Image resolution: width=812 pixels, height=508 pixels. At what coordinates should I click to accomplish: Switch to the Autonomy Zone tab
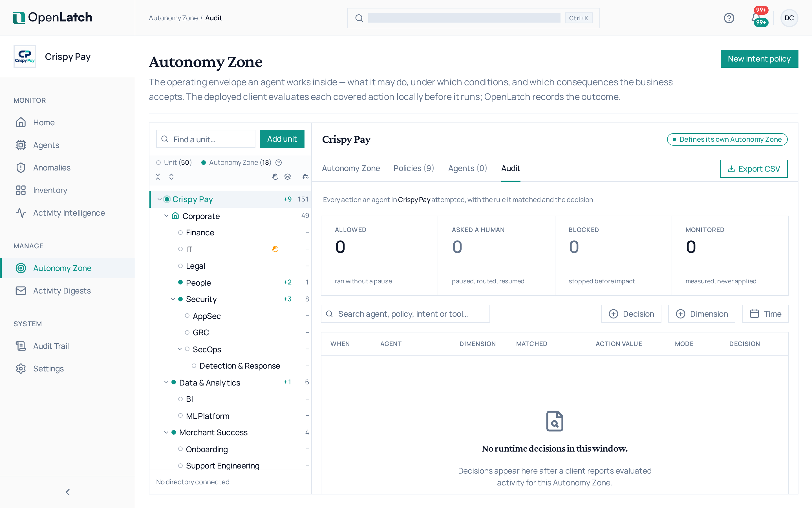point(351,168)
